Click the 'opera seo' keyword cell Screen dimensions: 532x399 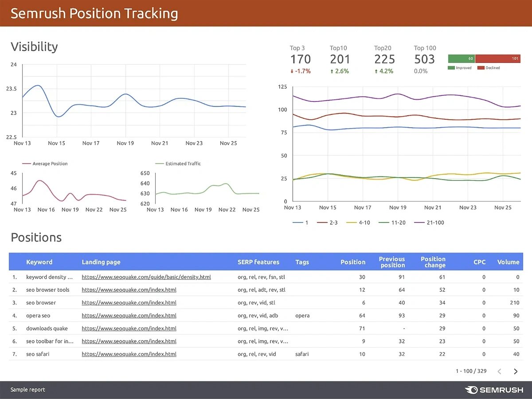[x=38, y=316]
